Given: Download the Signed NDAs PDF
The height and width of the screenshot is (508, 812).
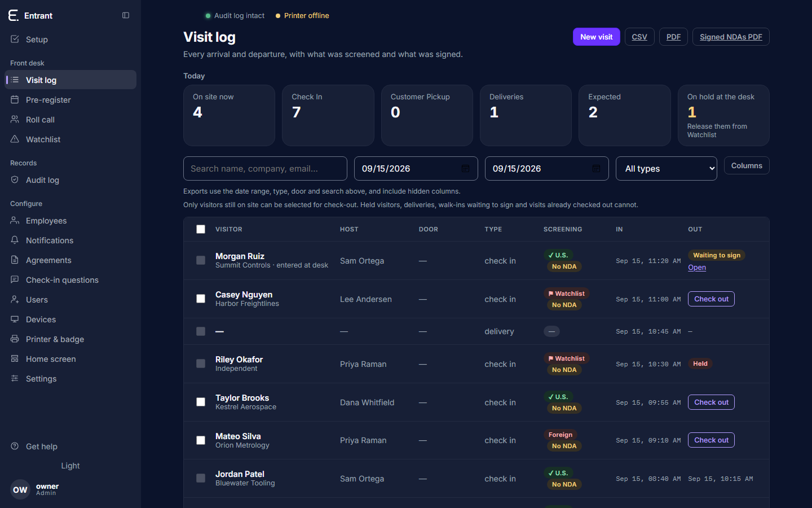Looking at the screenshot, I should tap(731, 37).
